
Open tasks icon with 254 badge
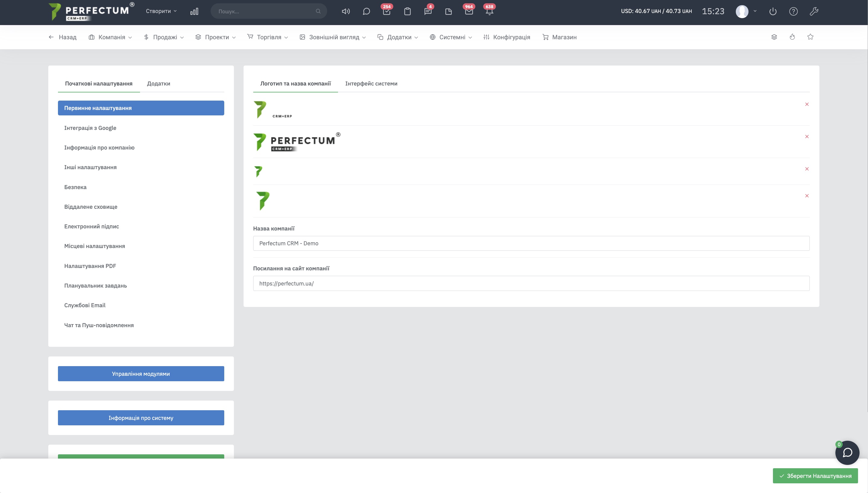(387, 11)
